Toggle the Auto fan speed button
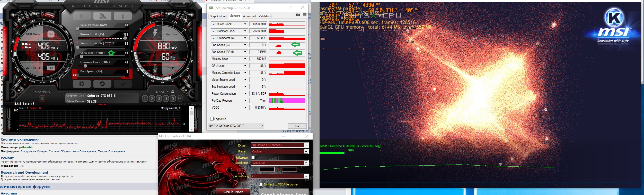The image size is (644, 195). [x=128, y=78]
